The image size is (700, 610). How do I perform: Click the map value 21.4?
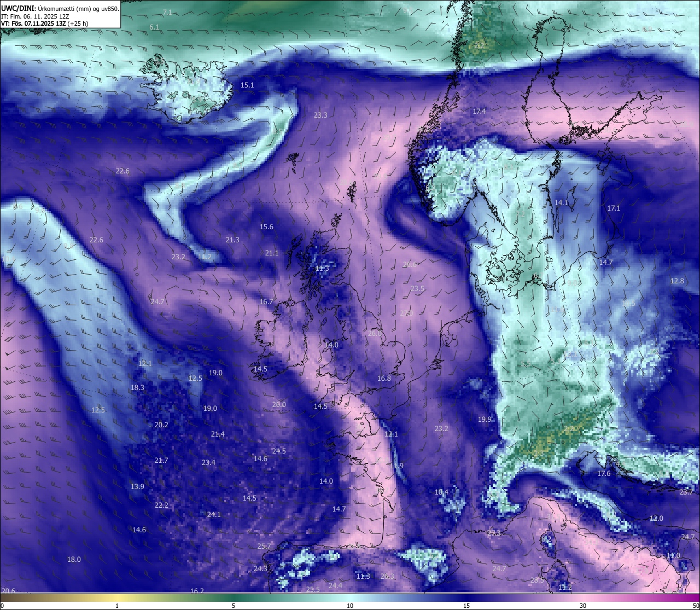click(218, 434)
